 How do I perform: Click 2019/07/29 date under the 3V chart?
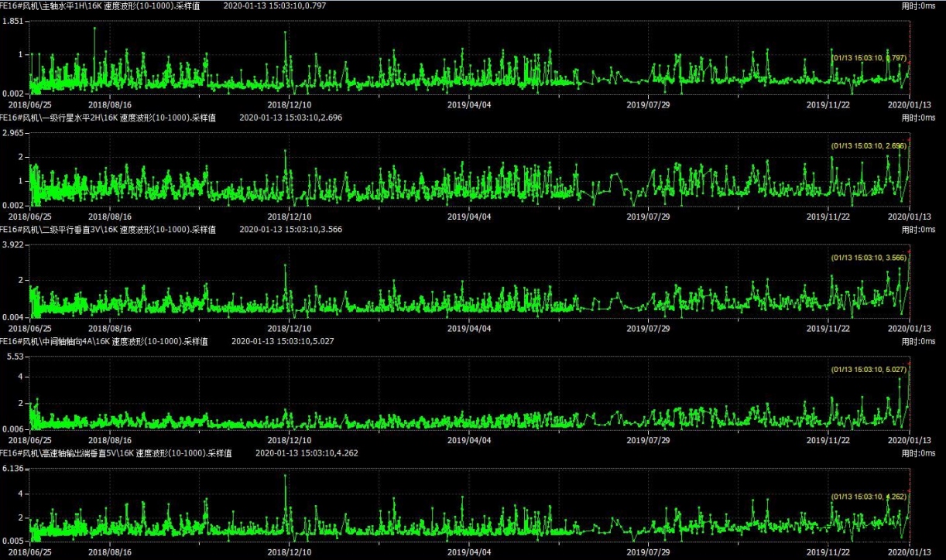click(x=648, y=328)
